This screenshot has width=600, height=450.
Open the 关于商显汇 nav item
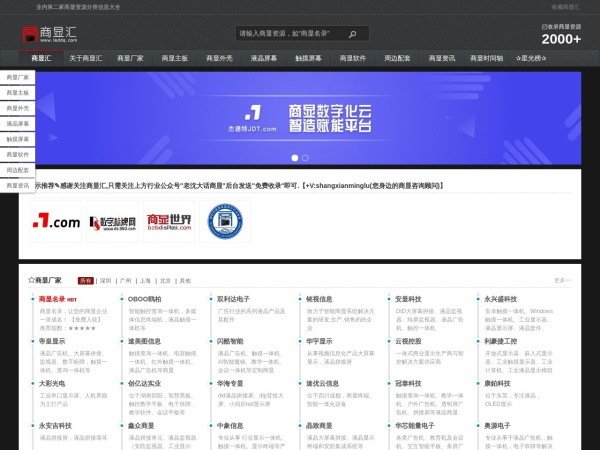(86, 58)
